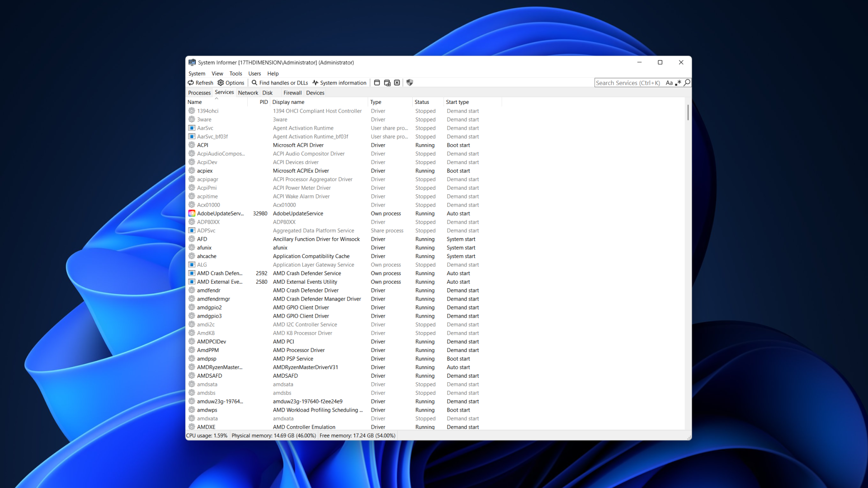The width and height of the screenshot is (868, 488).
Task: Click the ALG service icon
Action: [x=192, y=265]
